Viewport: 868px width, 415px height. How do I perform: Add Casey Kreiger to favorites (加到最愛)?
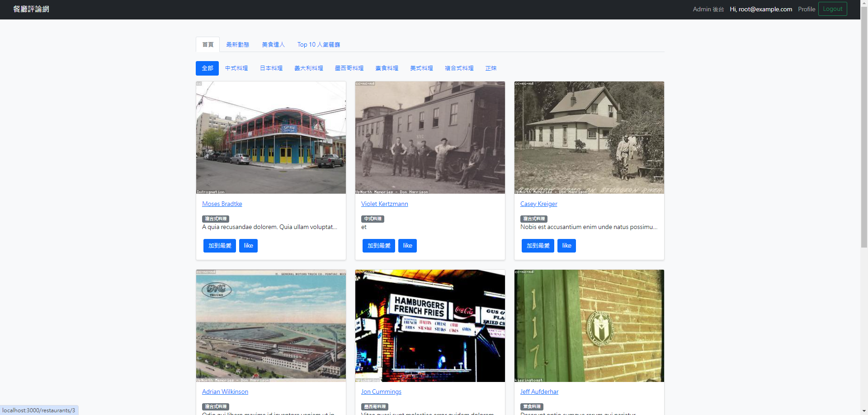point(538,246)
